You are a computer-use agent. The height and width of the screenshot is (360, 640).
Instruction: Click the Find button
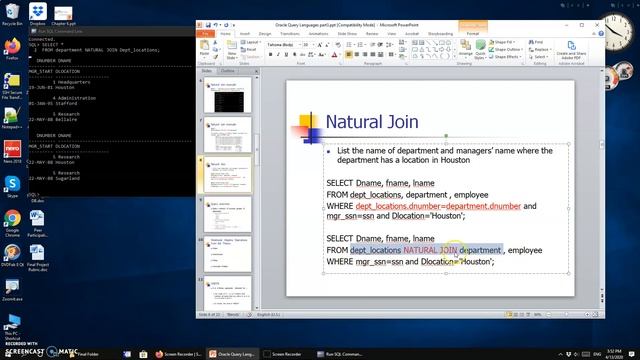click(536, 42)
